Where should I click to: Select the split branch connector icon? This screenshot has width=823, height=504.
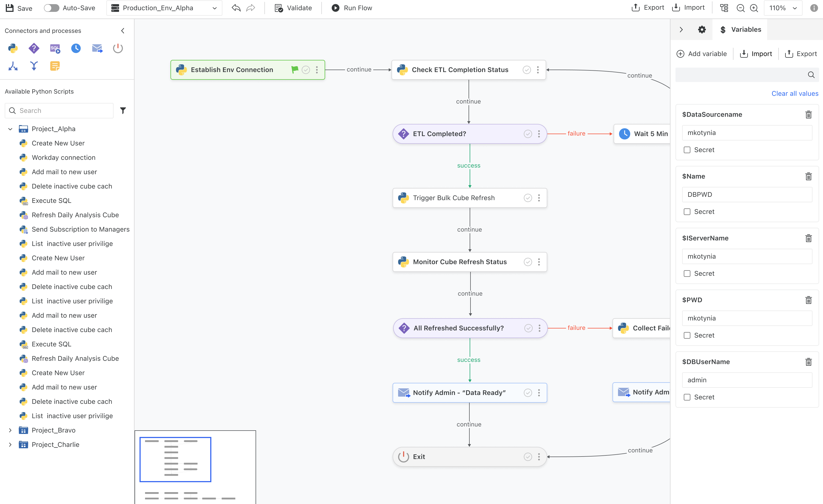[x=13, y=66]
